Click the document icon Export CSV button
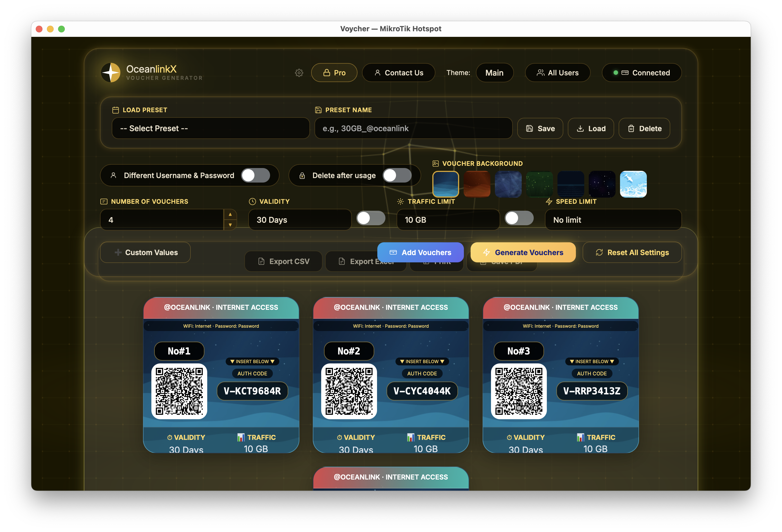This screenshot has width=782, height=532. pos(283,261)
